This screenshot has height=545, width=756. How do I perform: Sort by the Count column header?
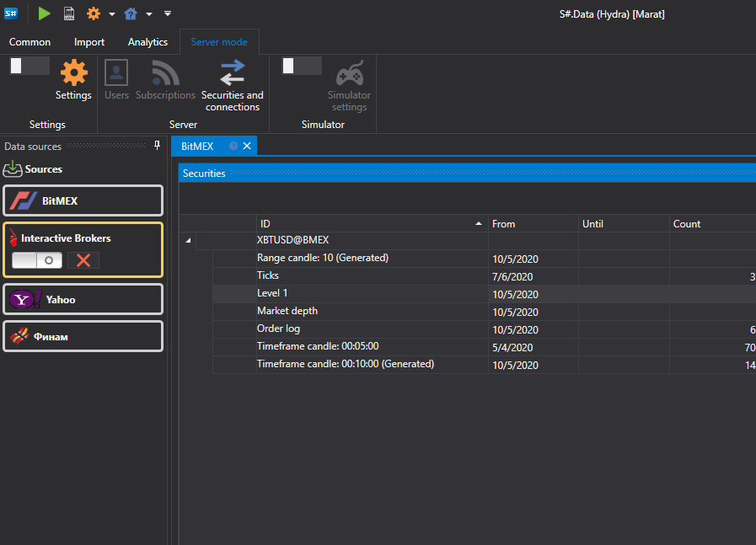pyautogui.click(x=713, y=223)
